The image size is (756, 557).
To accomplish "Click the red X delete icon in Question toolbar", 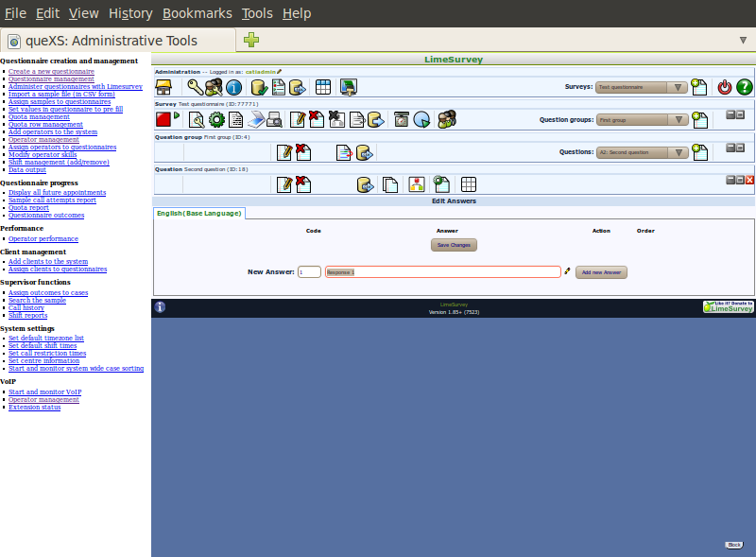I will [x=303, y=184].
